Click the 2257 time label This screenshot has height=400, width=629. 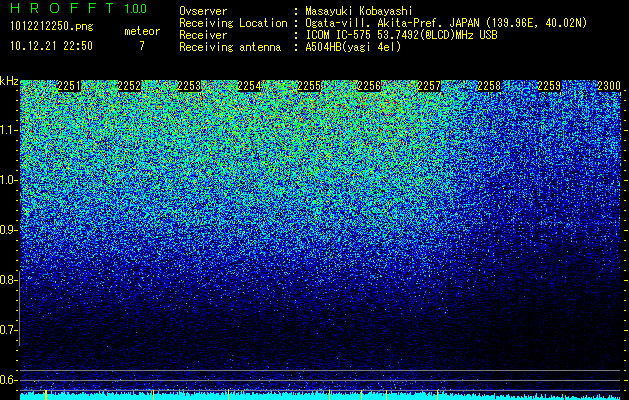[429, 86]
